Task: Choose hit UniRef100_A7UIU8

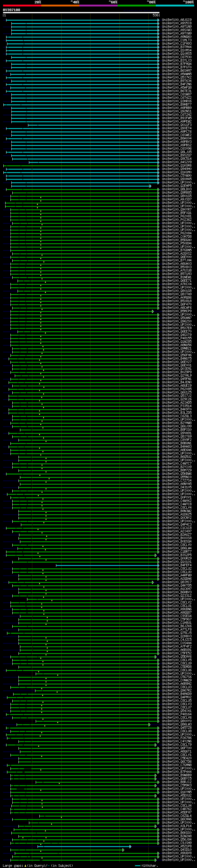Action: point(177,270)
